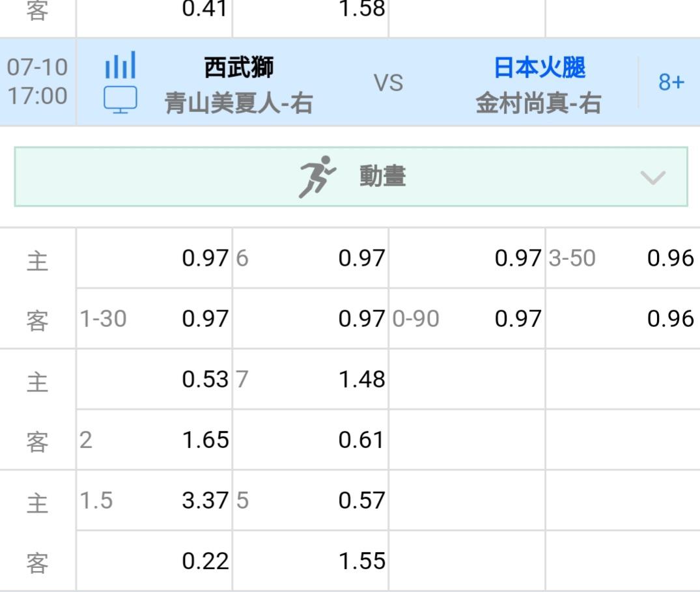Image resolution: width=700 pixels, height=592 pixels.
Task: Tap the 07-10 17:00 match time
Action: coord(38,81)
